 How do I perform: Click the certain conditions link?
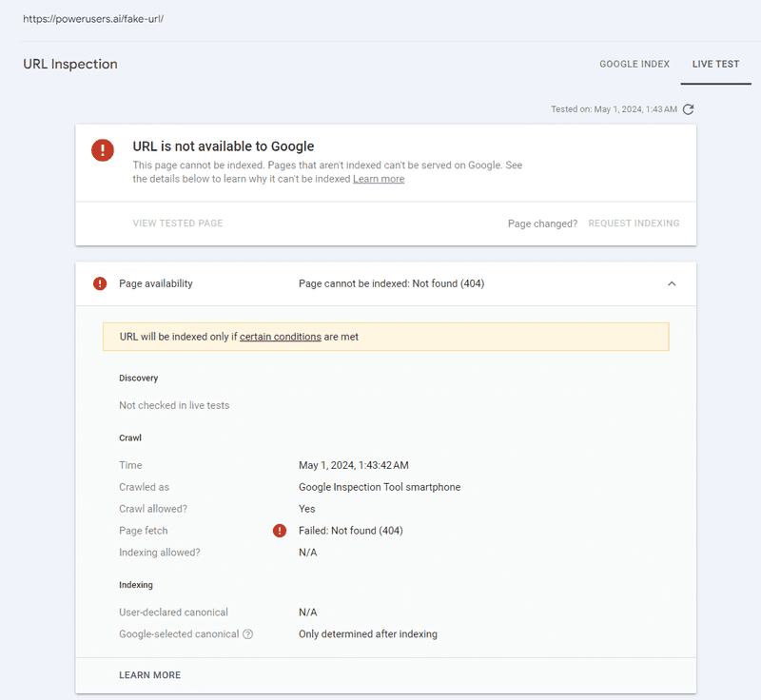(x=280, y=337)
